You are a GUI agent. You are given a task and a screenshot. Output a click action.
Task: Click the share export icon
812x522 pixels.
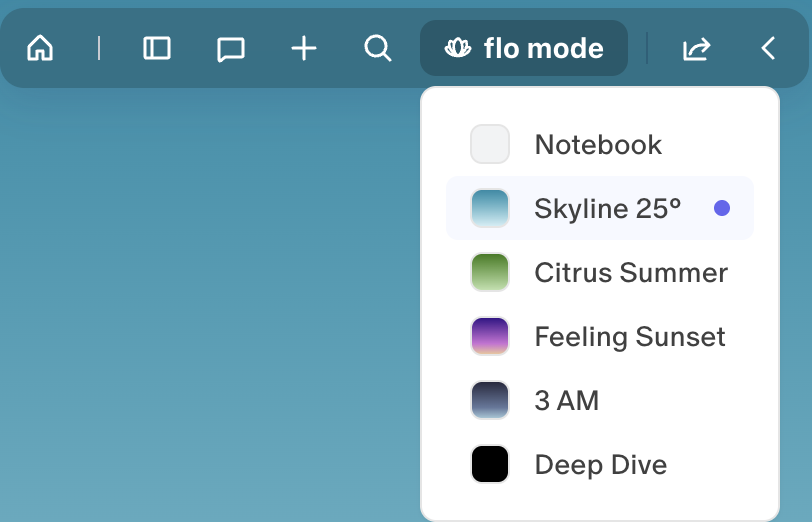point(697,48)
